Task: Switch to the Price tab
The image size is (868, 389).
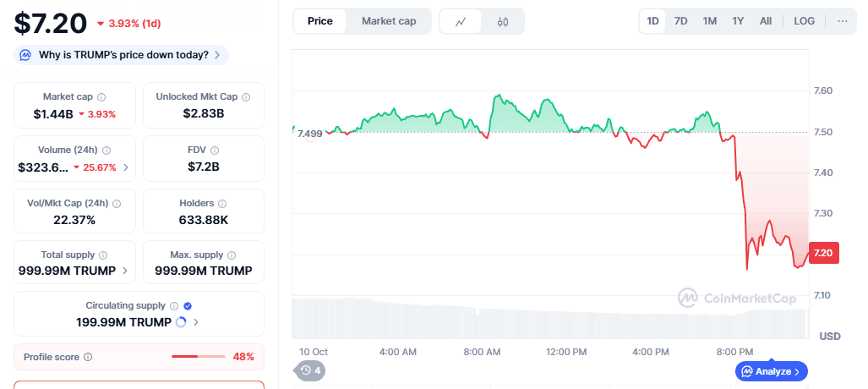Action: pyautogui.click(x=320, y=21)
